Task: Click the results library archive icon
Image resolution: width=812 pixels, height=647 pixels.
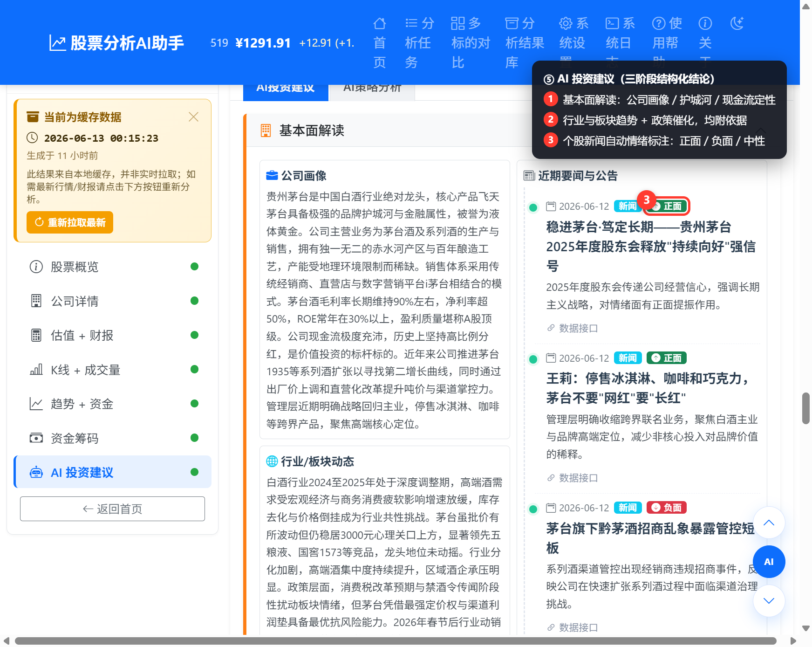Action: 512,23
